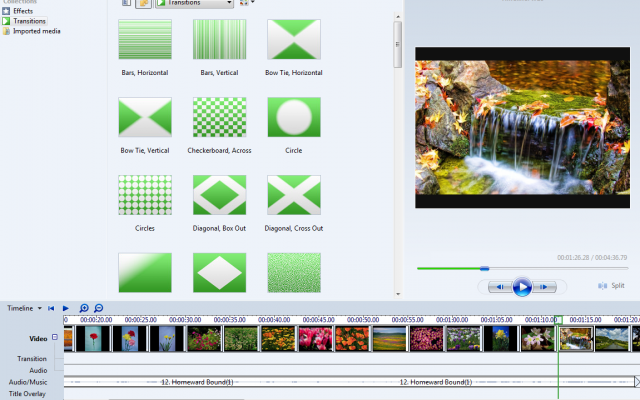Click the transitions pane scrollbar thumb
640x400 pixels.
[x=398, y=44]
